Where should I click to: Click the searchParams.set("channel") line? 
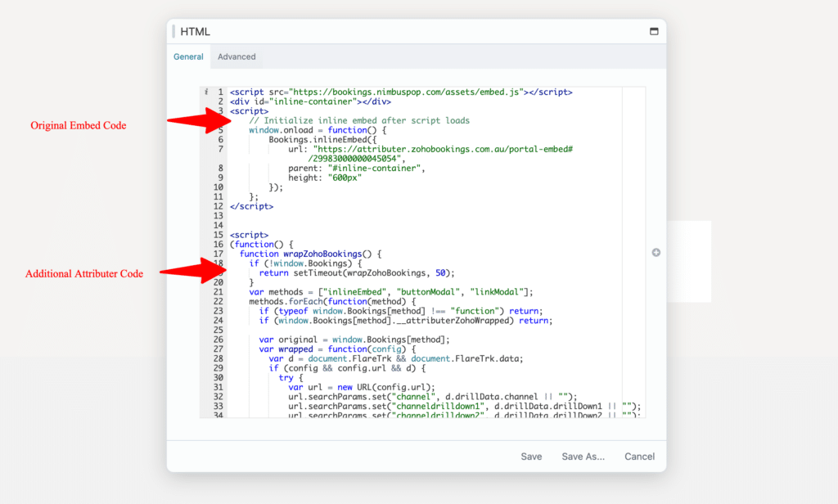point(432,397)
